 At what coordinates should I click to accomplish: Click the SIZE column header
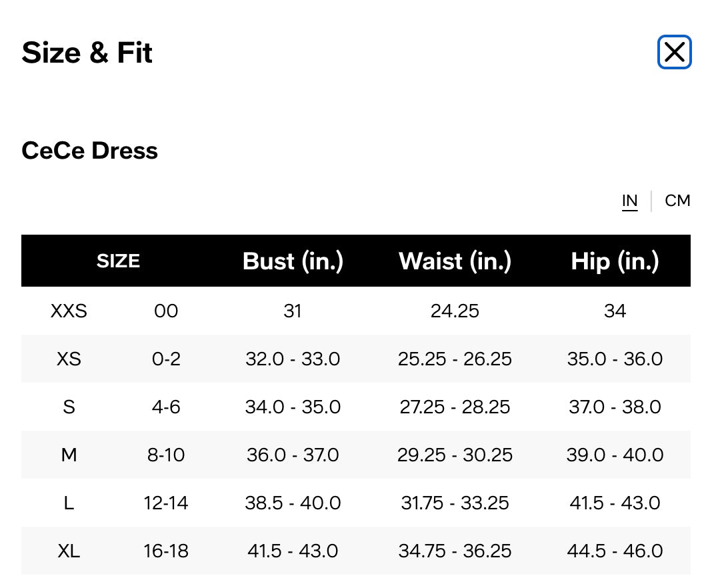[118, 261]
